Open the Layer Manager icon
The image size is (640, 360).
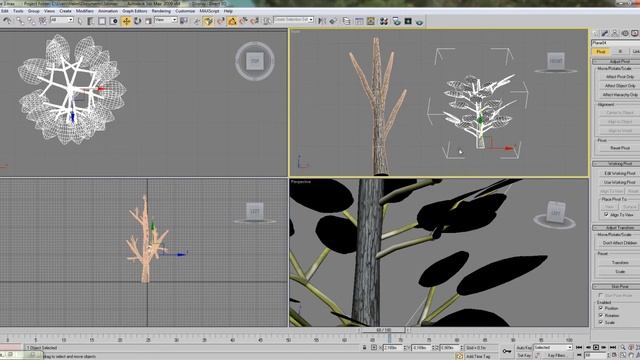(x=347, y=21)
